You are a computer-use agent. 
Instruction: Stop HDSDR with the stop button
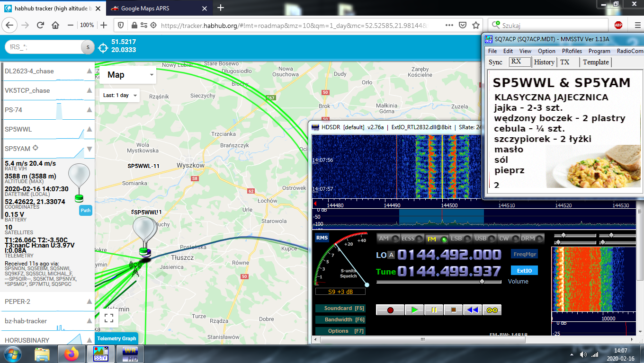453,310
